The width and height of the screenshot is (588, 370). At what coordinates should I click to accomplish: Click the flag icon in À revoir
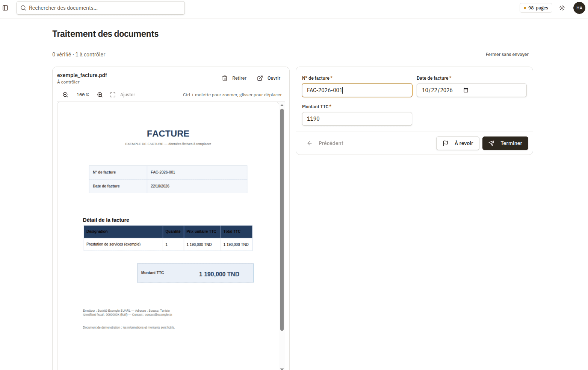point(446,143)
